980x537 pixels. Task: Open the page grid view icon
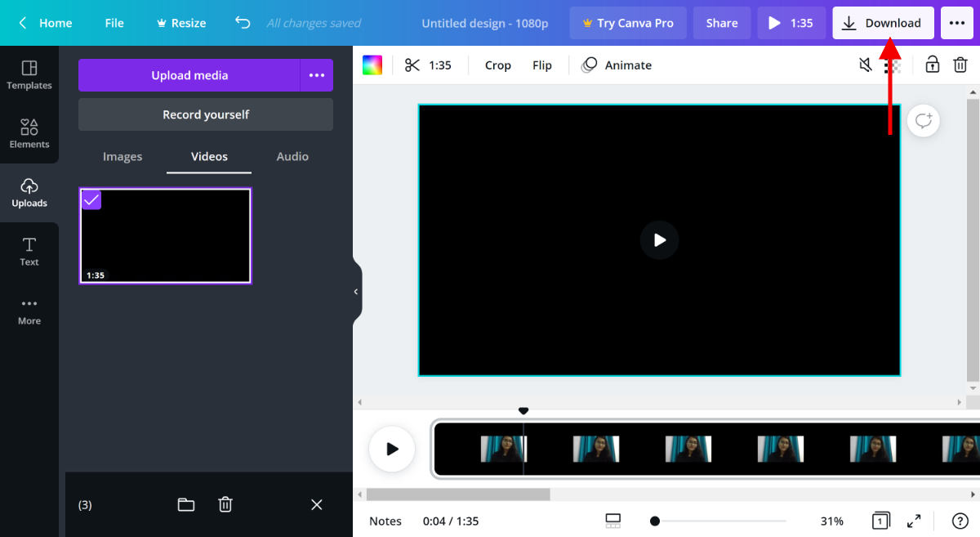(x=880, y=521)
